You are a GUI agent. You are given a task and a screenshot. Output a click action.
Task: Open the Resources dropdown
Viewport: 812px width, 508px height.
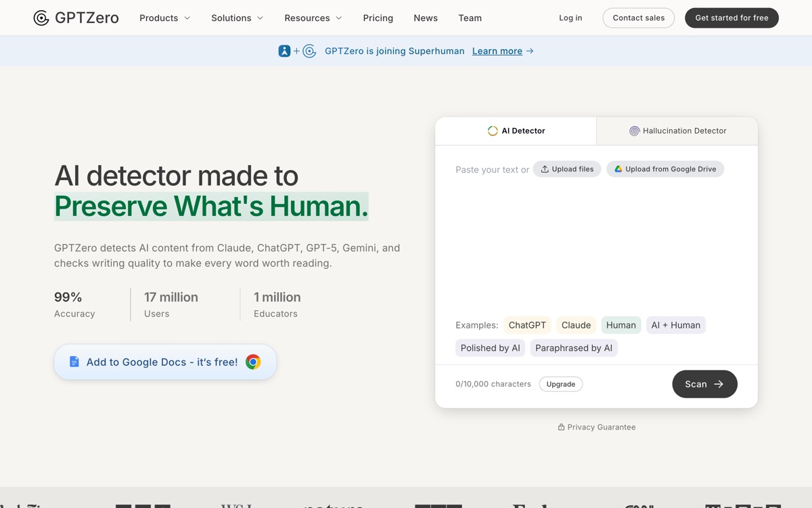coord(313,18)
